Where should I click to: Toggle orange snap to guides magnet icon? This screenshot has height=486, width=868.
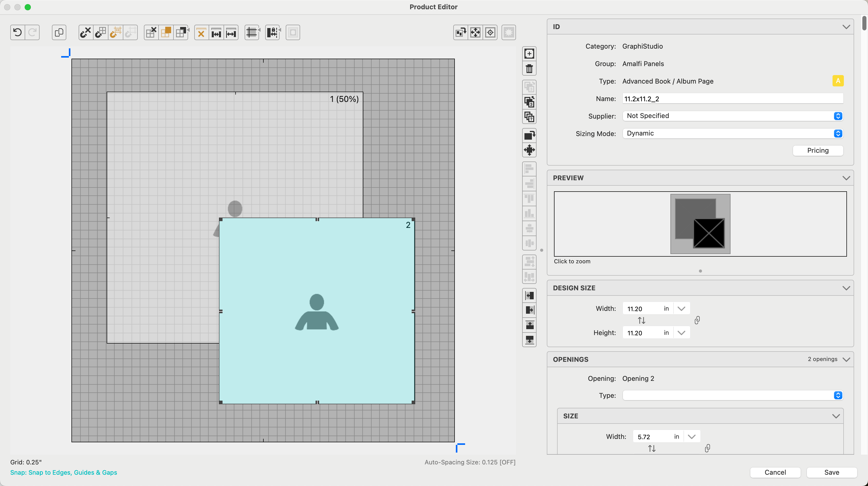tap(115, 32)
